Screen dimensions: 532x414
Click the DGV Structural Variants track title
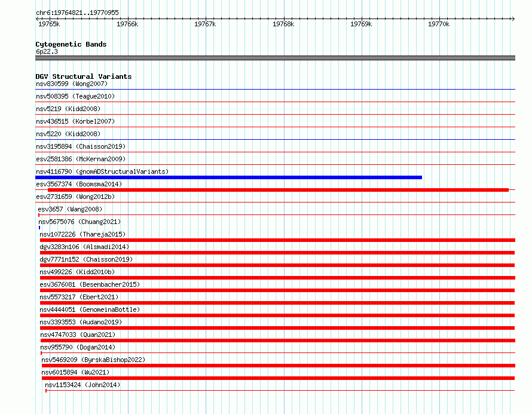84,76
